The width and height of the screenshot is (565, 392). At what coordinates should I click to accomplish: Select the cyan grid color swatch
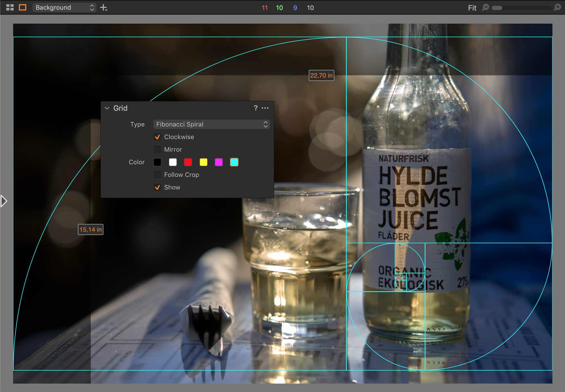pos(234,162)
